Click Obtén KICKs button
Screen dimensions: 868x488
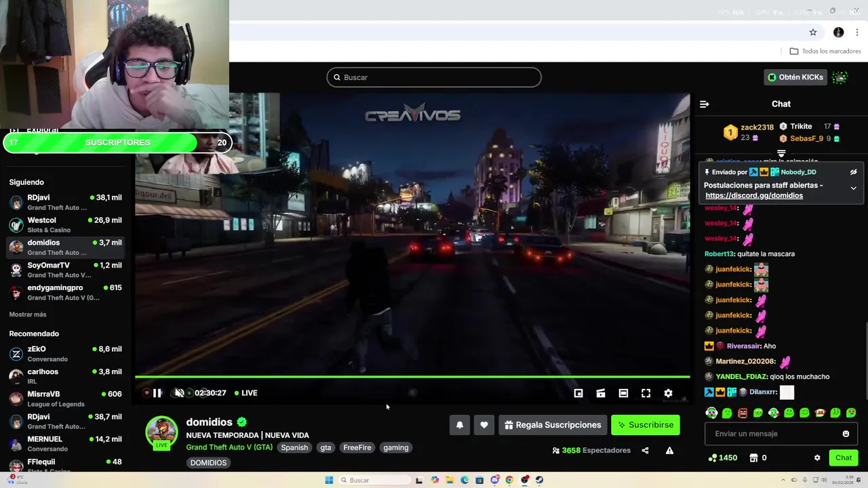(795, 77)
